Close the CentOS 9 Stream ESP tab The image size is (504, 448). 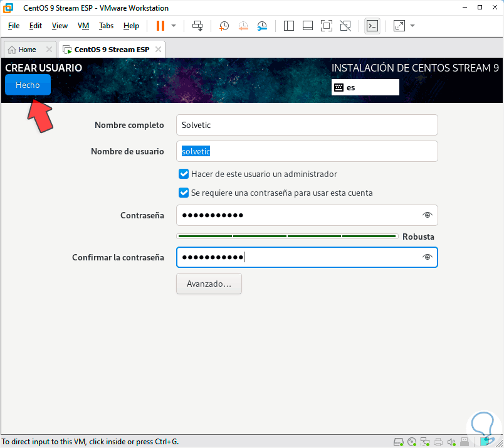(x=158, y=49)
